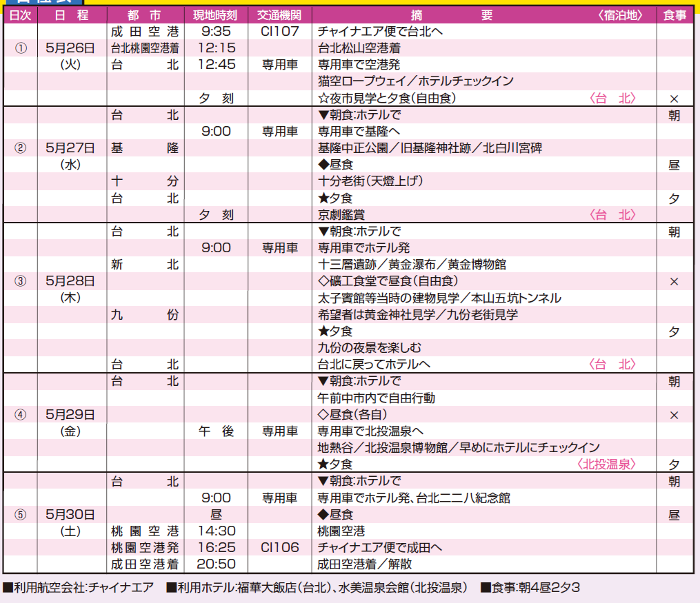This screenshot has height=603, width=700.
Task: Select the 現地時刻 column header
Action: pos(216,16)
